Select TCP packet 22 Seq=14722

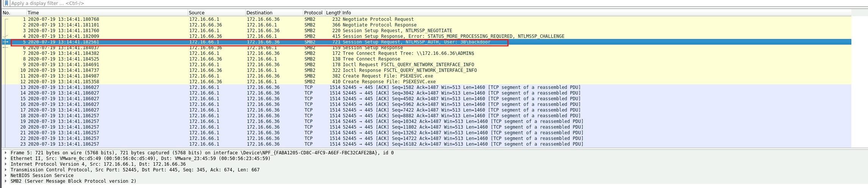[x=427, y=138]
